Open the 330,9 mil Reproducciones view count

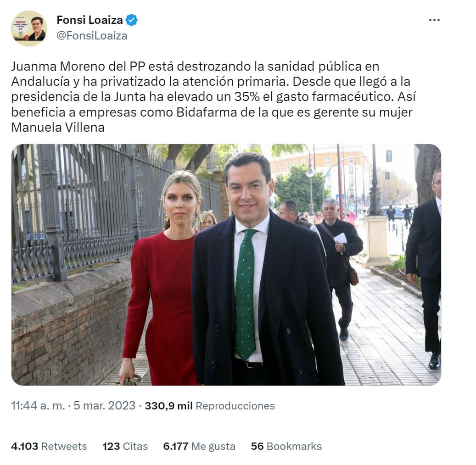coord(209,405)
